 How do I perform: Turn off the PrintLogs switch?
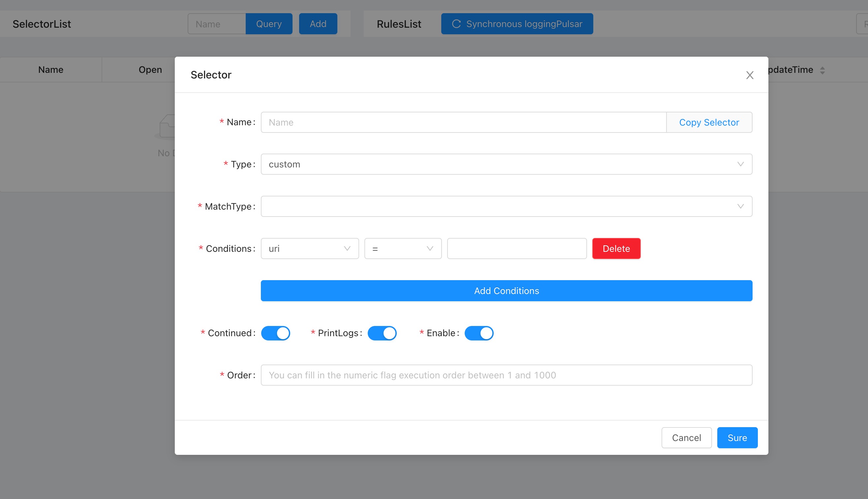point(382,333)
